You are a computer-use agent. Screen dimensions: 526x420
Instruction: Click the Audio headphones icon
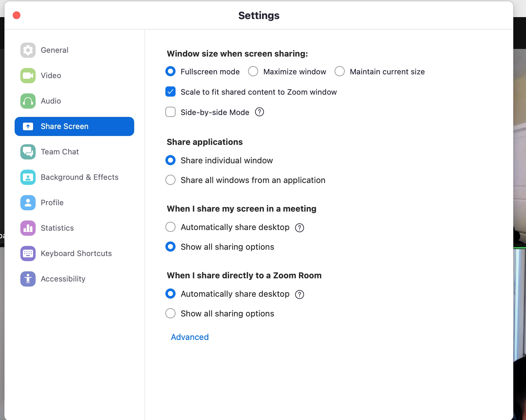(x=28, y=101)
